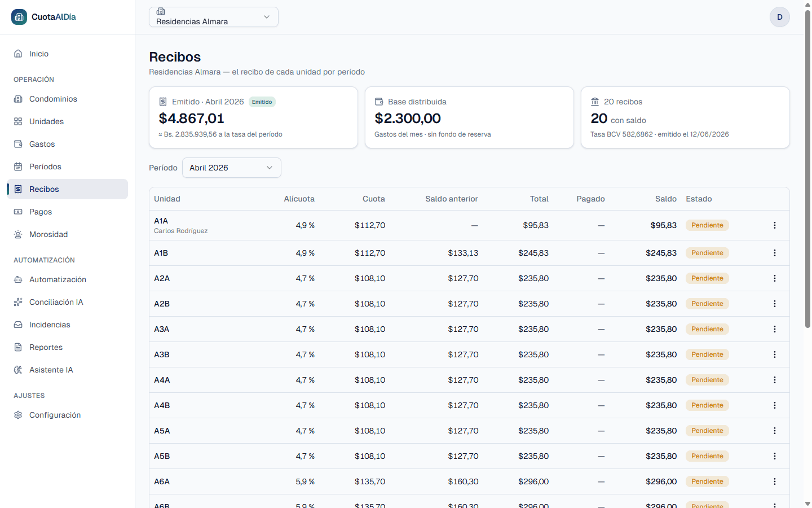812x508 pixels.
Task: Click the Morosidad alarm icon
Action: pyautogui.click(x=18, y=234)
